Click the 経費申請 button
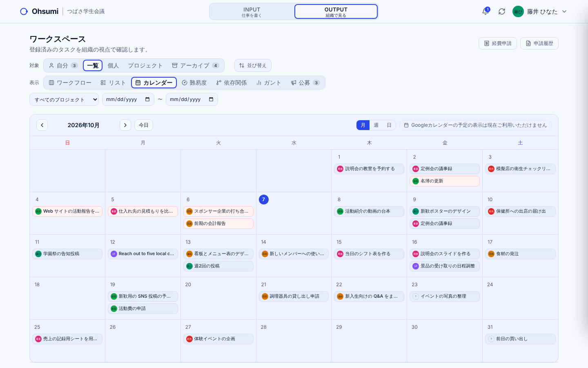 498,43
